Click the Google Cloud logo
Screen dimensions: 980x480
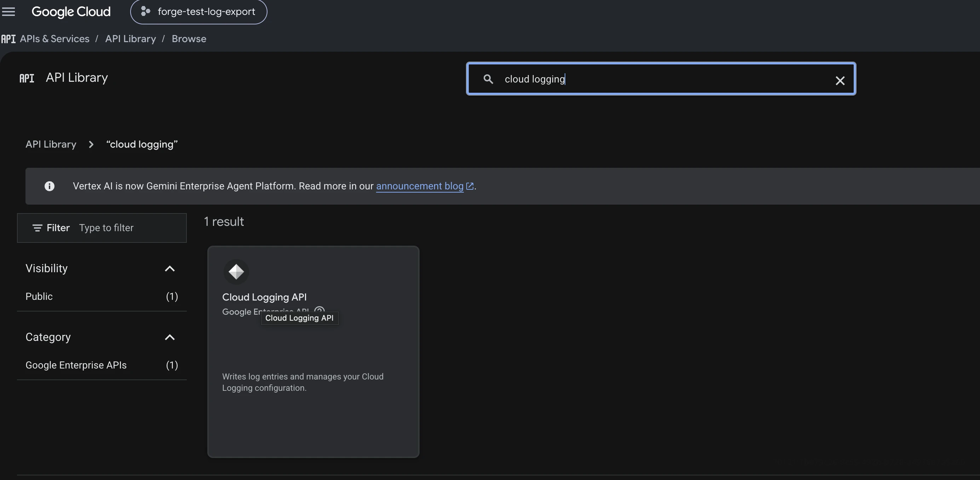coord(71,12)
